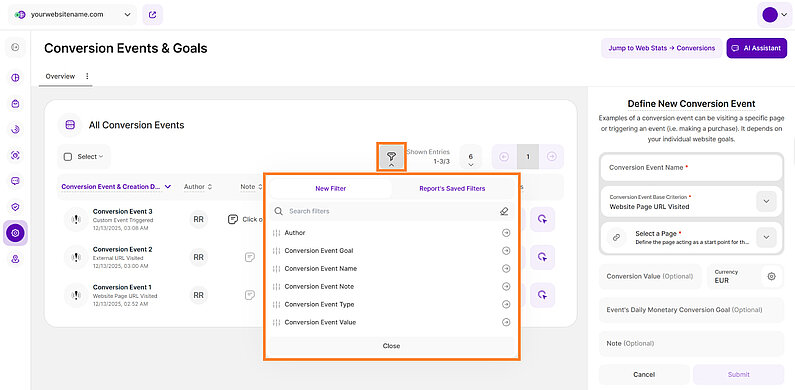Select the New Filter tab
The width and height of the screenshot is (795, 390).
point(331,188)
